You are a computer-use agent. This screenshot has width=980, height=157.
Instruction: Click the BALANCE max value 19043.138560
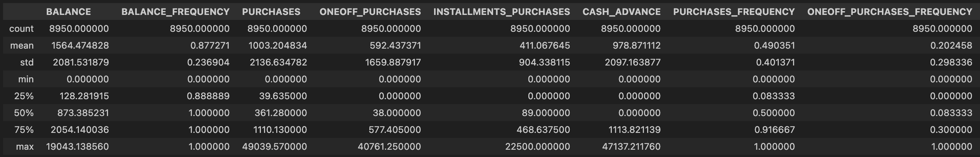(x=77, y=147)
